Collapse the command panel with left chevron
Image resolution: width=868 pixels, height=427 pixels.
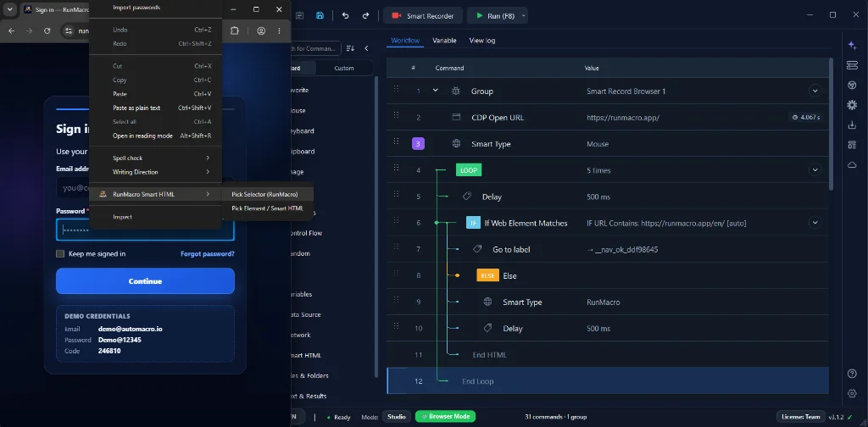coord(366,48)
